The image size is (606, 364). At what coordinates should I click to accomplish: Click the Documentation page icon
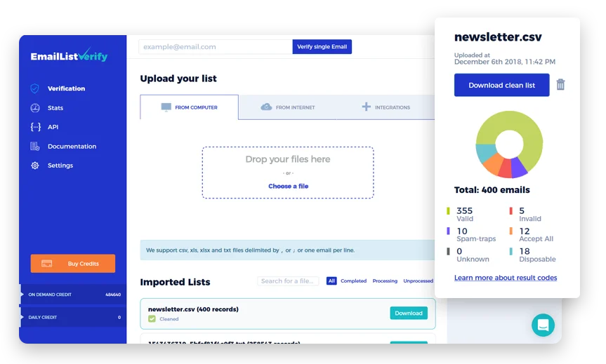(35, 147)
